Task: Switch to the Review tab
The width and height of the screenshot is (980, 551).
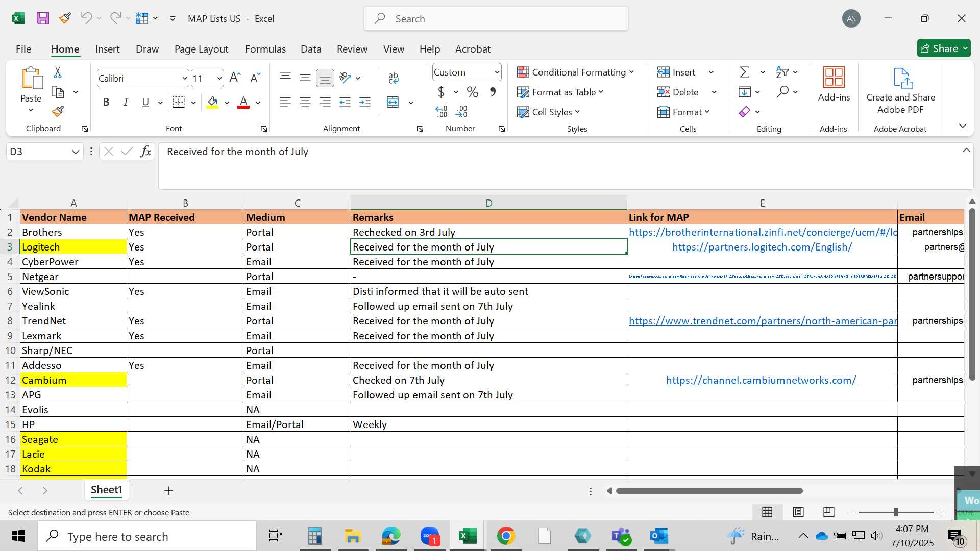Action: (352, 49)
